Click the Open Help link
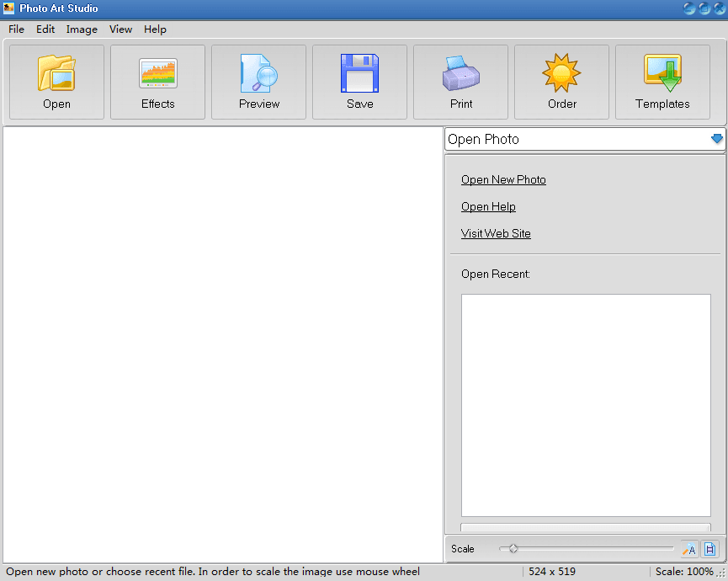Image resolution: width=728 pixels, height=581 pixels. point(488,206)
